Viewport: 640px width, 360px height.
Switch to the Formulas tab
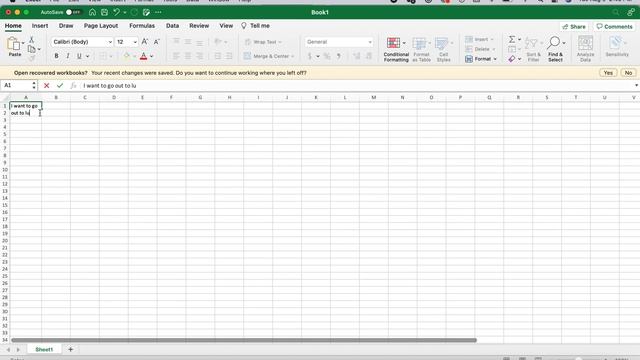point(142,26)
